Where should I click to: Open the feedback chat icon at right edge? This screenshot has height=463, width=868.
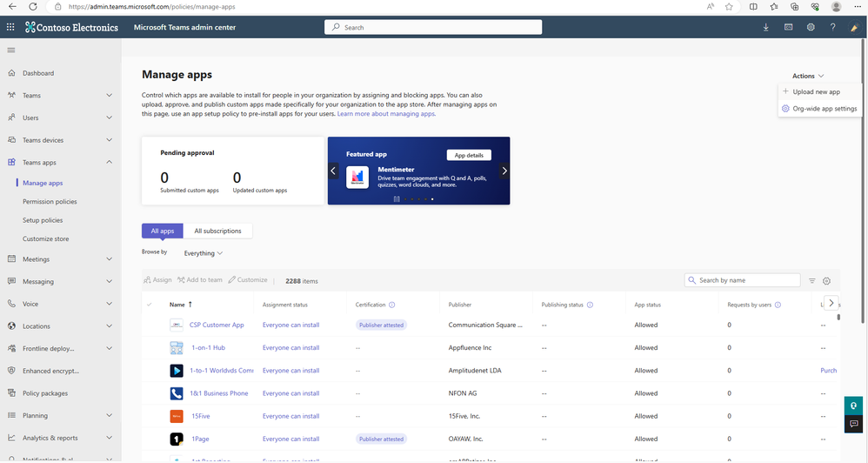click(x=853, y=424)
